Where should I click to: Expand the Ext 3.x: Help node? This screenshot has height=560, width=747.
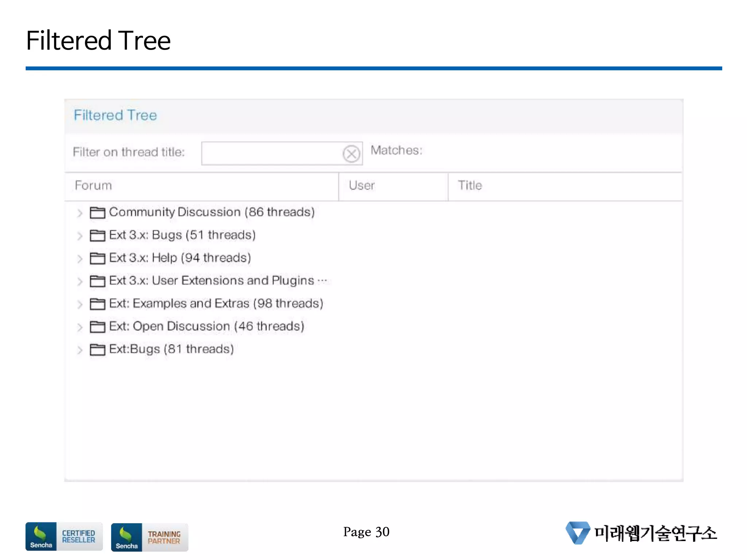[x=80, y=258]
